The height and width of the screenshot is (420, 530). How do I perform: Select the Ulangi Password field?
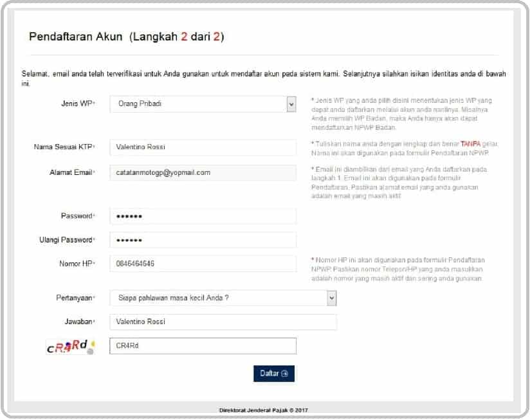point(203,239)
